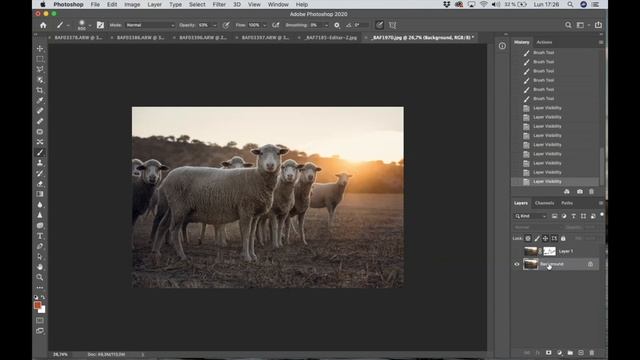
Task: Click the delete layer trash icon
Action: [x=591, y=353]
